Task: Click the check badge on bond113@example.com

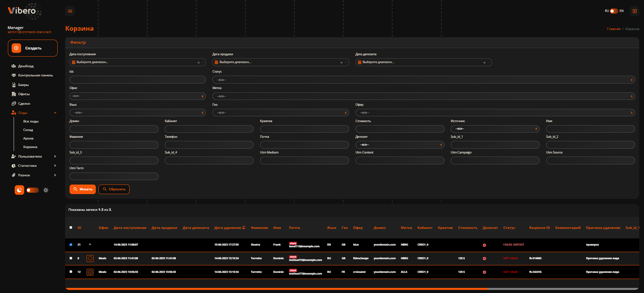Action: pos(293,244)
